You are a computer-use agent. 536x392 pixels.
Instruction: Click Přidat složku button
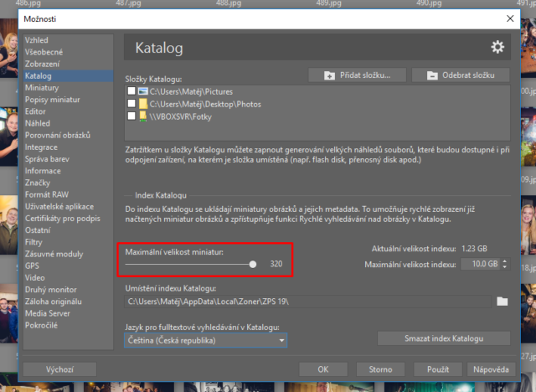[358, 75]
